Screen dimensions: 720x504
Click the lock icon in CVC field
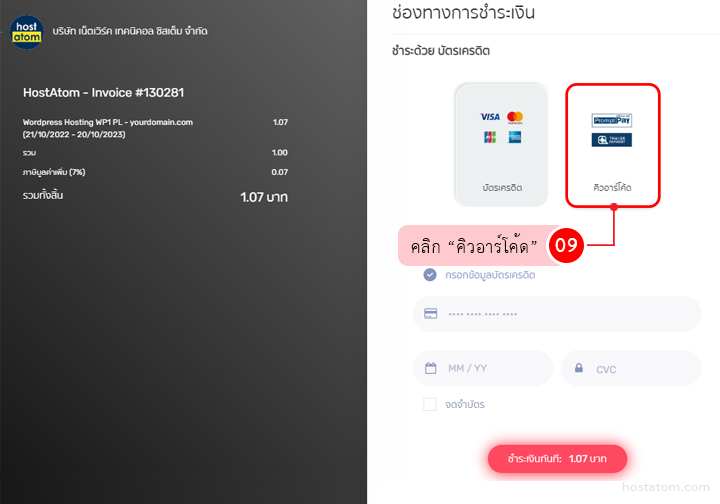click(x=579, y=368)
